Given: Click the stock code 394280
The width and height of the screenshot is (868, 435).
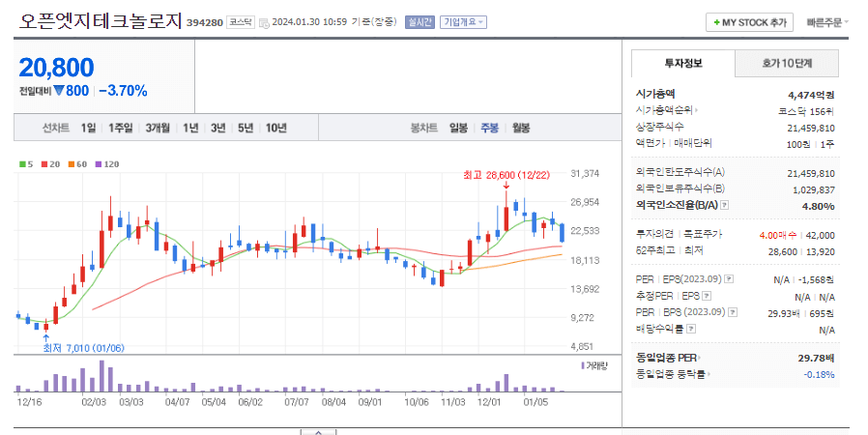Looking at the screenshot, I should click(x=205, y=22).
